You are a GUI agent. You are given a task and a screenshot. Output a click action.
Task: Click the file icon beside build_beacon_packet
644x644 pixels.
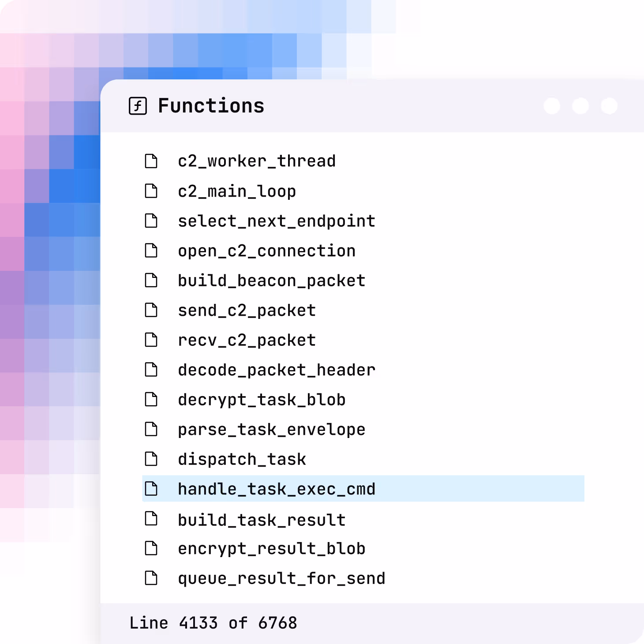151,281
